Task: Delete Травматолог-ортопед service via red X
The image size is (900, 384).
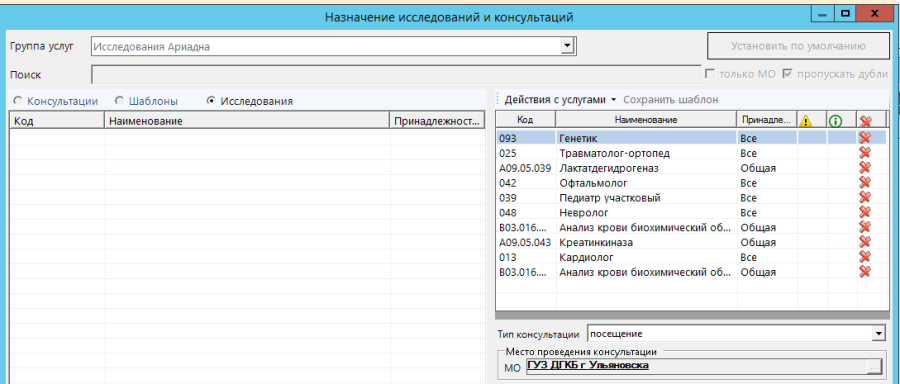Action: click(x=864, y=153)
